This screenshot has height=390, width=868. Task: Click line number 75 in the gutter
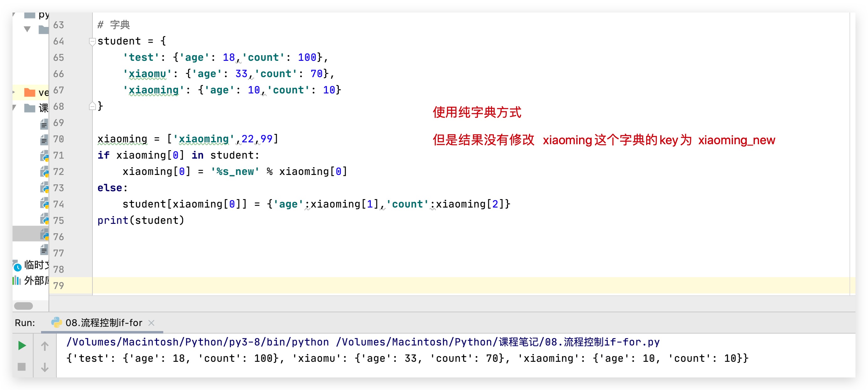(x=59, y=220)
